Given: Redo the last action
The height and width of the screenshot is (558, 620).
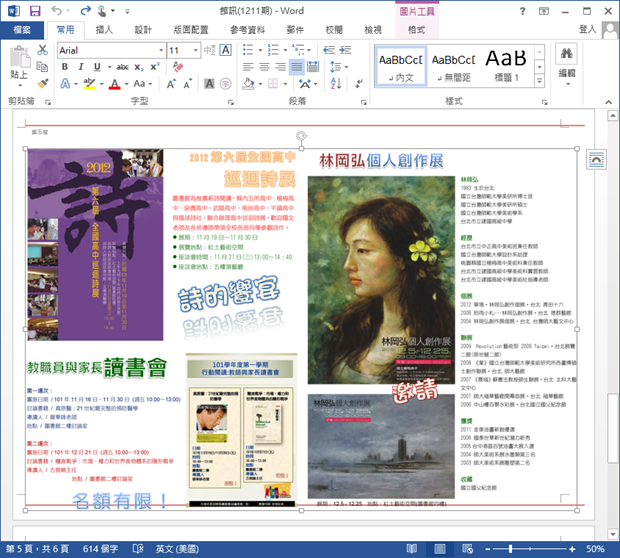Looking at the screenshot, I should pyautogui.click(x=85, y=11).
